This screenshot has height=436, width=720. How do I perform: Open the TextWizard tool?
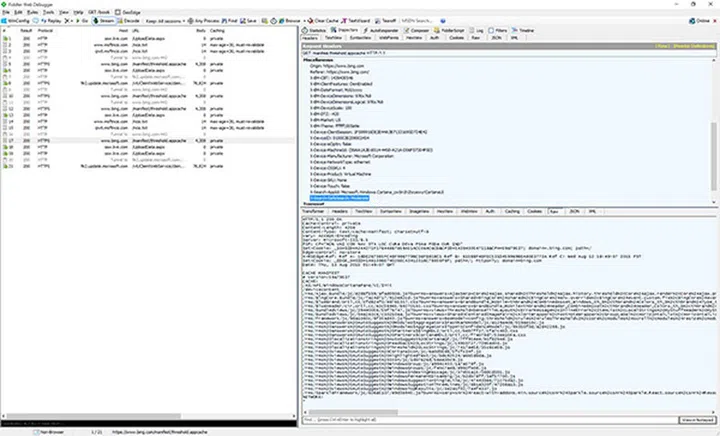pyautogui.click(x=358, y=19)
